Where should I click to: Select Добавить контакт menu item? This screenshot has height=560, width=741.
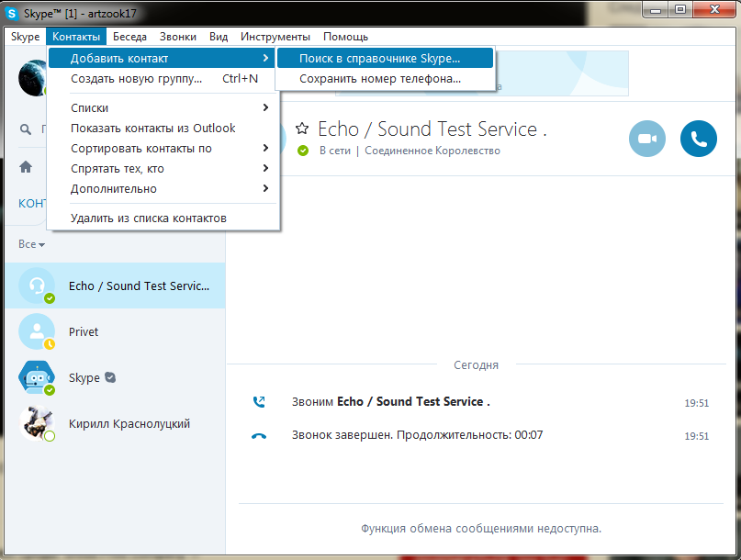coord(162,58)
